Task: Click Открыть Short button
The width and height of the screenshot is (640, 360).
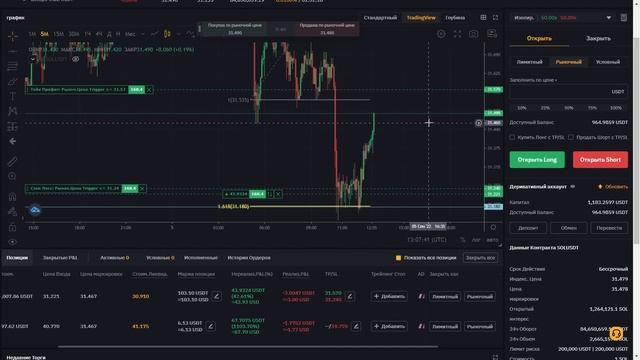Action: click(600, 160)
